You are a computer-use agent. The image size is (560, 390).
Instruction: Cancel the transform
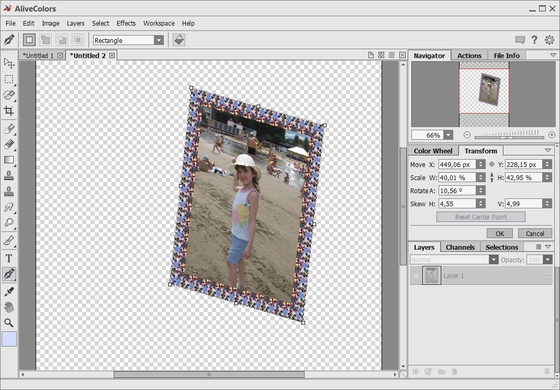click(535, 234)
